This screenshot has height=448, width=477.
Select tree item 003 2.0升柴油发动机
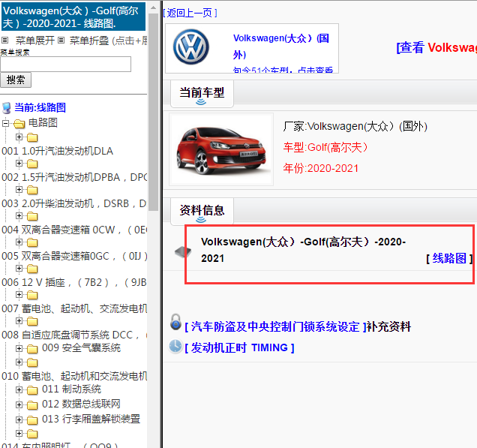pyautogui.click(x=74, y=203)
